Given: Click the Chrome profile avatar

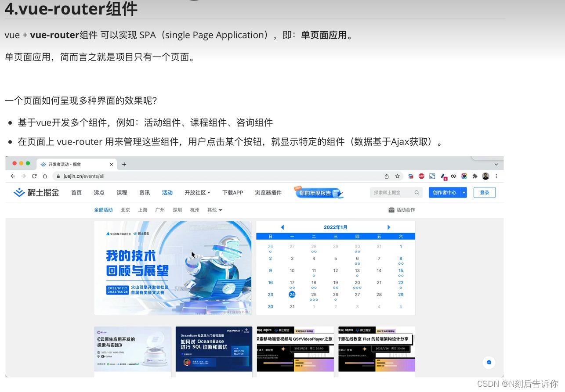Looking at the screenshot, I should click(x=485, y=176).
